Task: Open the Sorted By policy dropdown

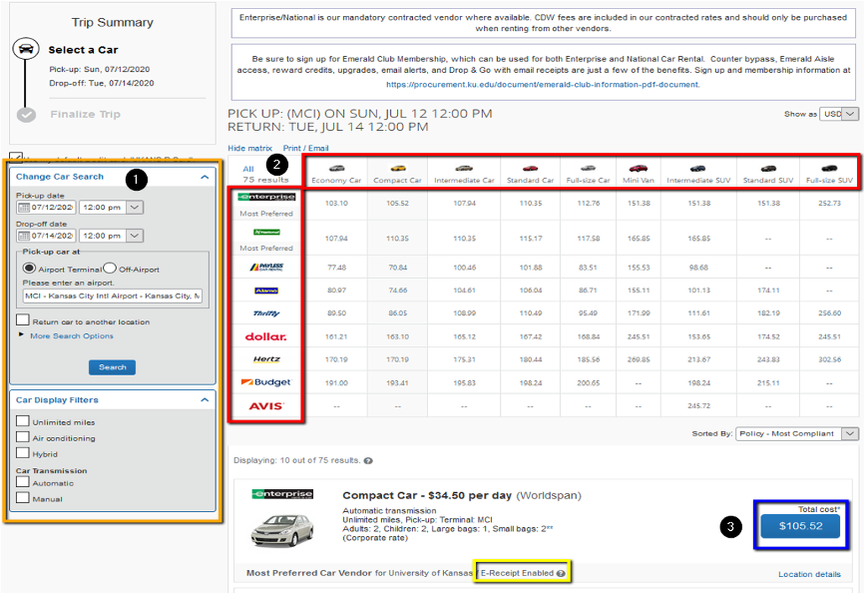Action: [798, 434]
